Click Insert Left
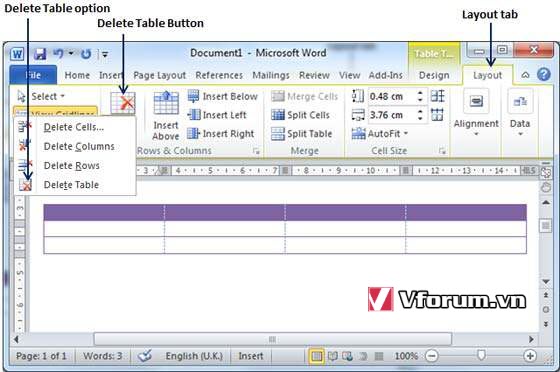The height and width of the screenshot is (372, 560). [x=217, y=115]
